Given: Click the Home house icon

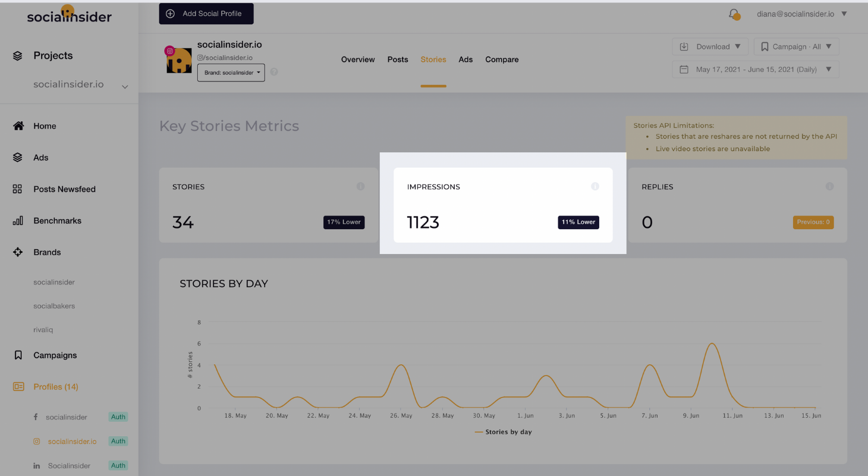Looking at the screenshot, I should coord(18,126).
